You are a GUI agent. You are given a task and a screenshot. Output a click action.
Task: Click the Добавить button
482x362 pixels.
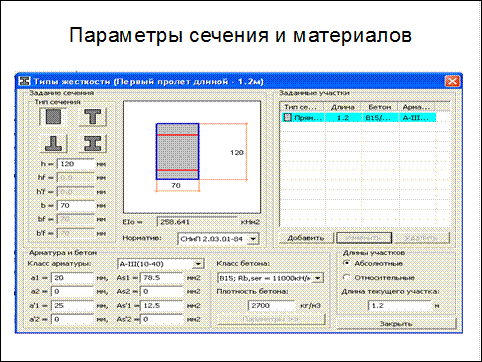(306, 238)
